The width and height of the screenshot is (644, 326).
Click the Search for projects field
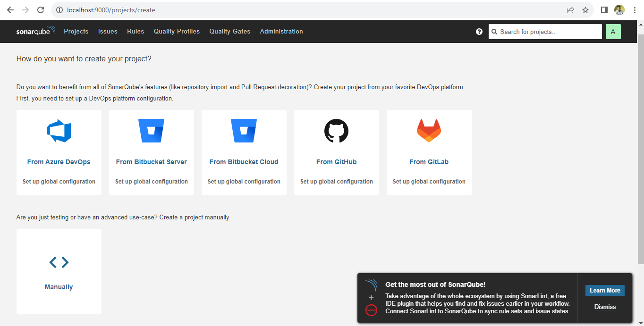click(x=545, y=31)
